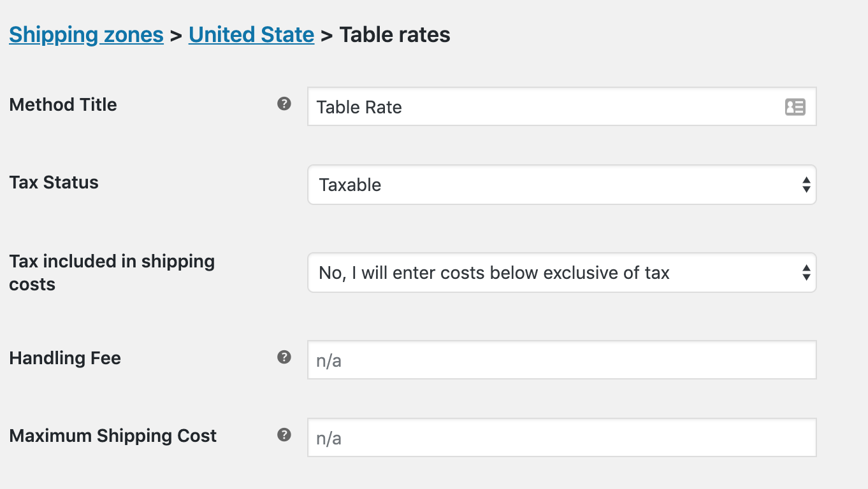Select the question mark tooltip for Method Title

(x=283, y=104)
